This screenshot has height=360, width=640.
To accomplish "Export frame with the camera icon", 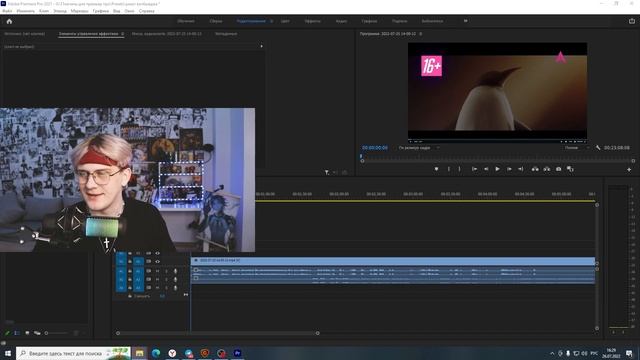I will pos(558,169).
